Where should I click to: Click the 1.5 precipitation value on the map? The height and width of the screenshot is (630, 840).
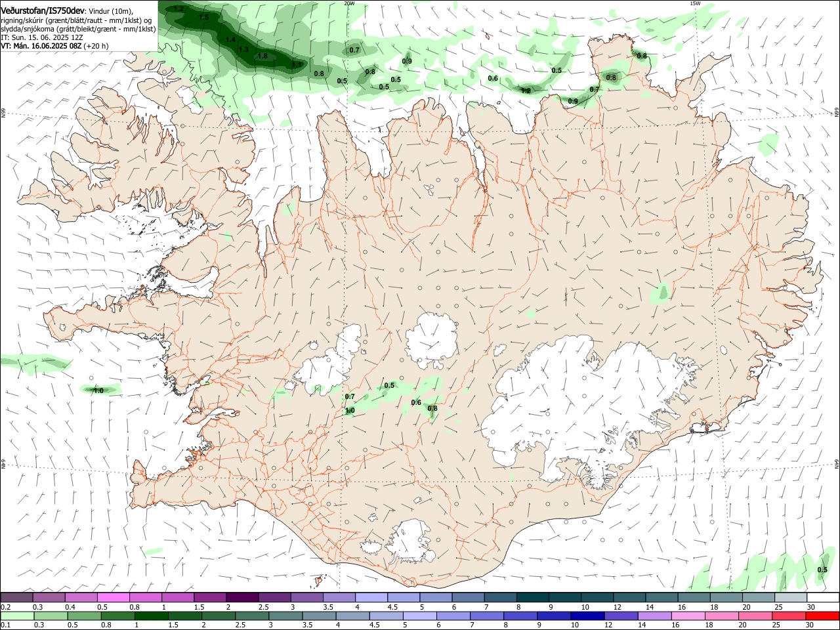point(203,17)
